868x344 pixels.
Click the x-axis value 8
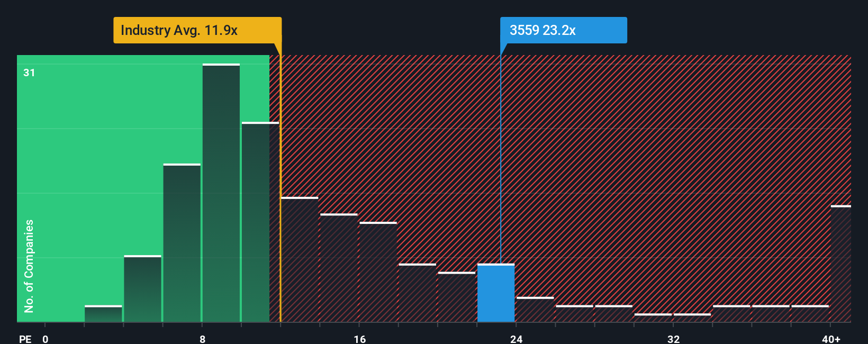tap(202, 339)
